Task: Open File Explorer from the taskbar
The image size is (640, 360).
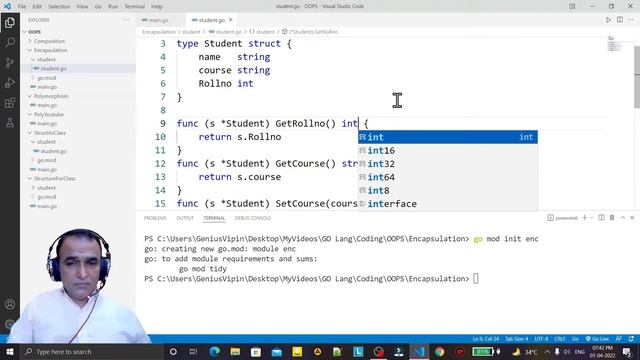Action: click(x=235, y=351)
